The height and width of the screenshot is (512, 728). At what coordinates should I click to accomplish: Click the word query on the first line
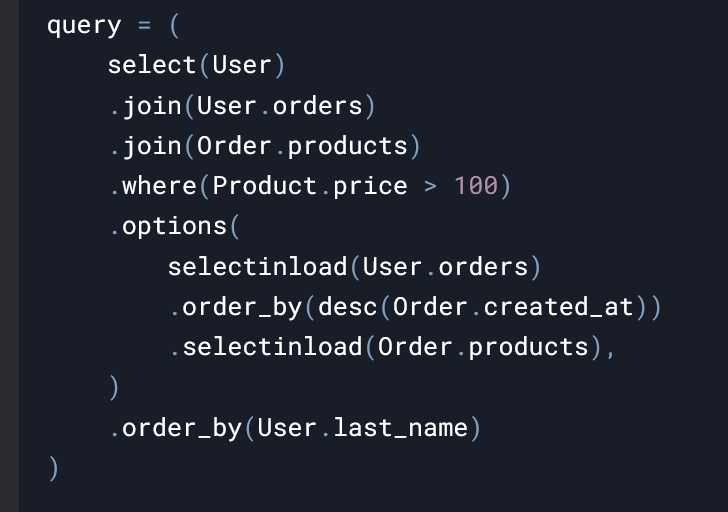[84, 26]
